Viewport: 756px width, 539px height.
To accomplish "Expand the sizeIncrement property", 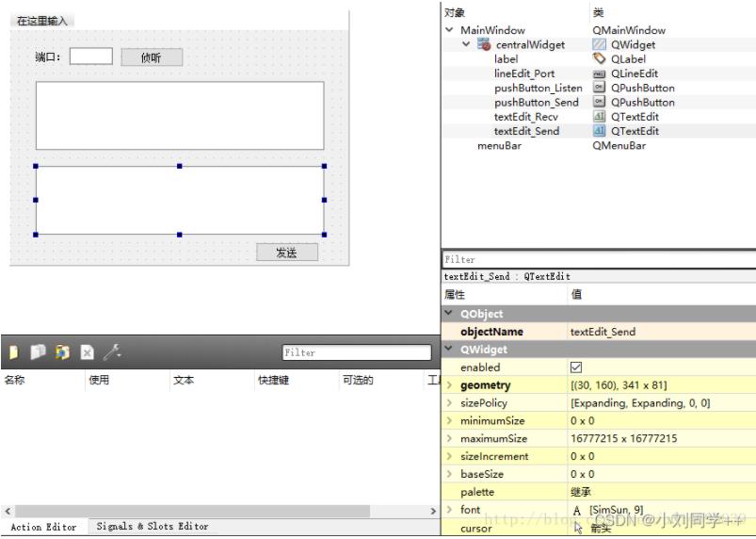I will tap(449, 456).
